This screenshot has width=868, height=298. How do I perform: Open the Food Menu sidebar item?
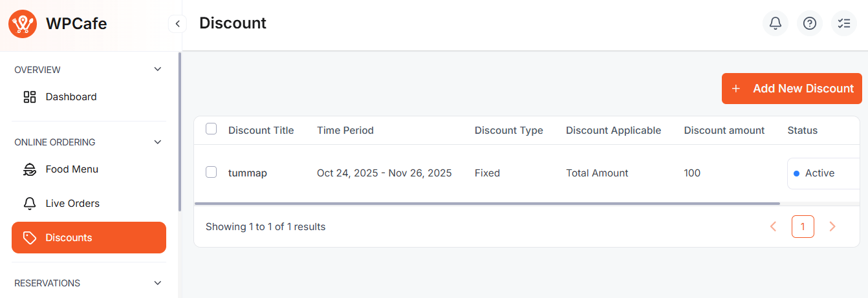click(72, 169)
